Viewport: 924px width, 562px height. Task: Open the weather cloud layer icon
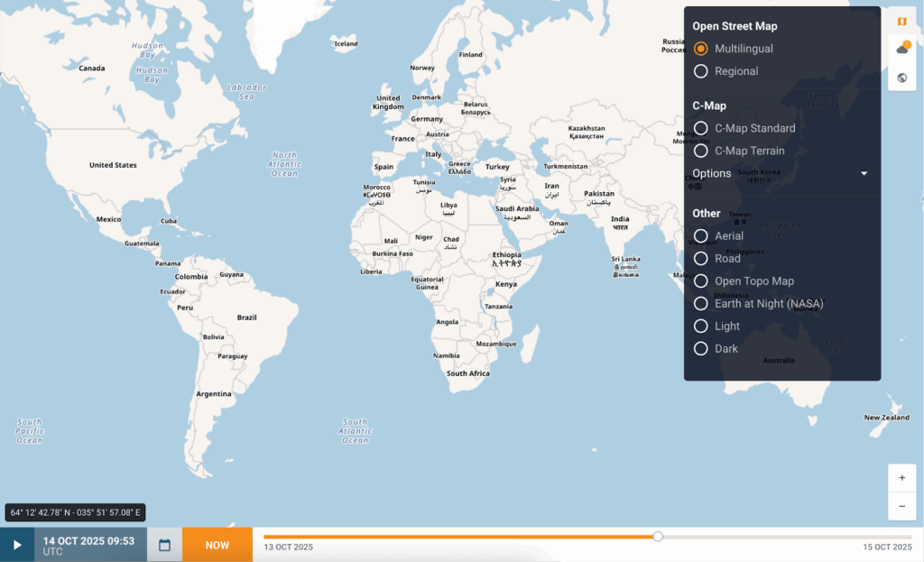click(x=901, y=49)
